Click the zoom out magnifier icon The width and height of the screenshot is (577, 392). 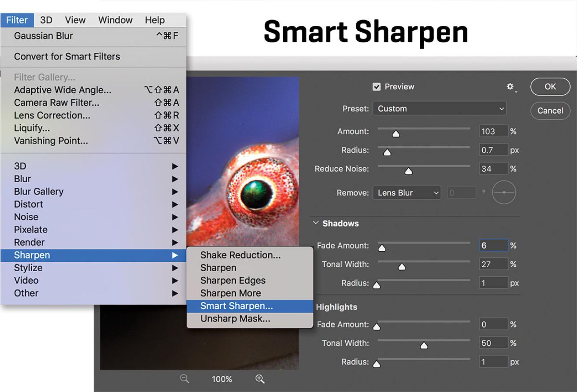[x=185, y=378]
